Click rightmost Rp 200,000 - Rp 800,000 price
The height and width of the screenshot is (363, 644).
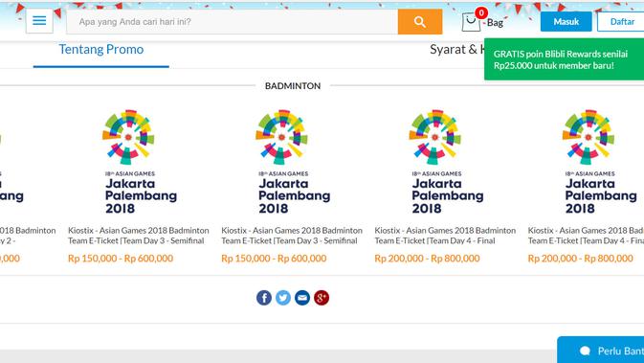(x=580, y=259)
